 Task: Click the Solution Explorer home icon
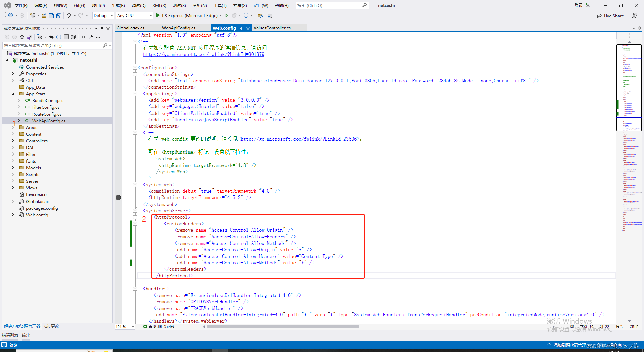22,37
